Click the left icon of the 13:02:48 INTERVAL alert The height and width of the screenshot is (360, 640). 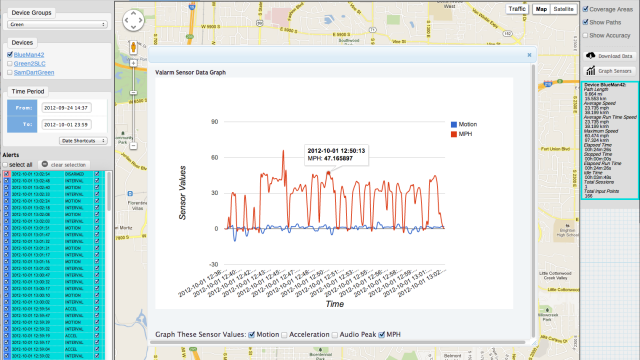[x=6, y=181]
